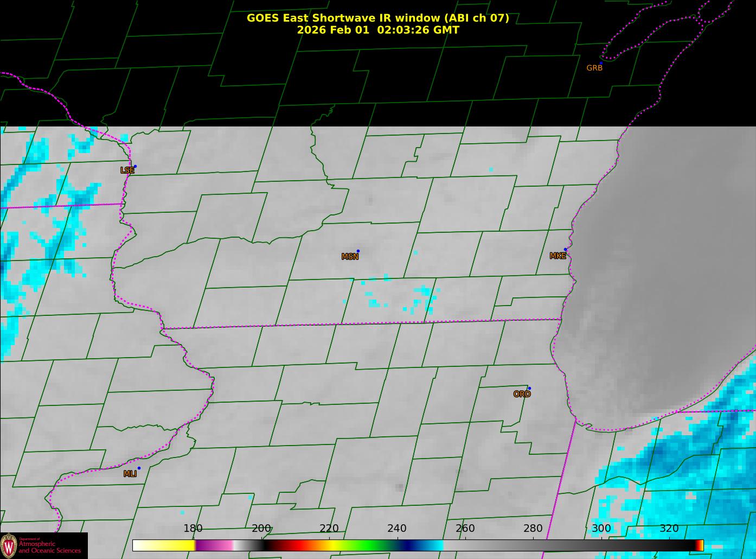Click the 320 tick label on color scale
Viewport: 756px width, 559px height.
(x=669, y=529)
